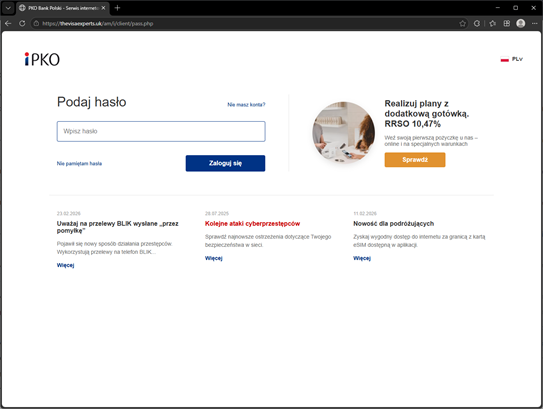Click the site info lock icon
543x409 pixels.
pos(36,24)
